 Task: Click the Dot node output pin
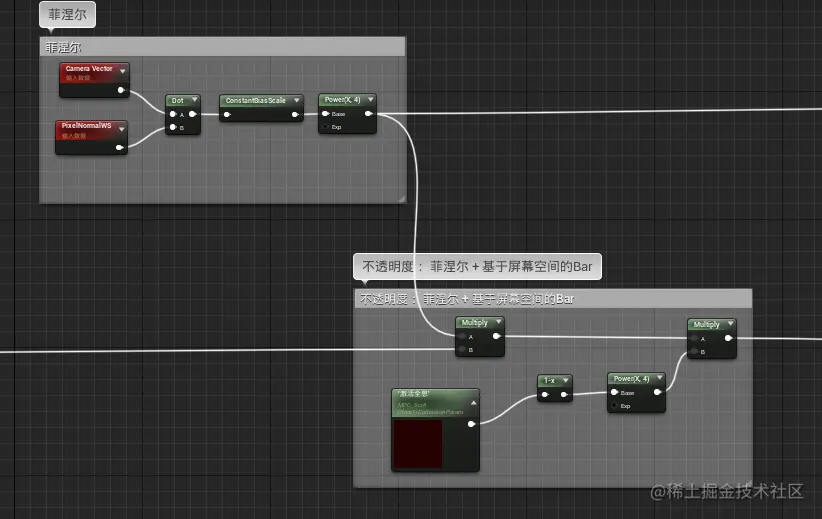tap(192, 114)
